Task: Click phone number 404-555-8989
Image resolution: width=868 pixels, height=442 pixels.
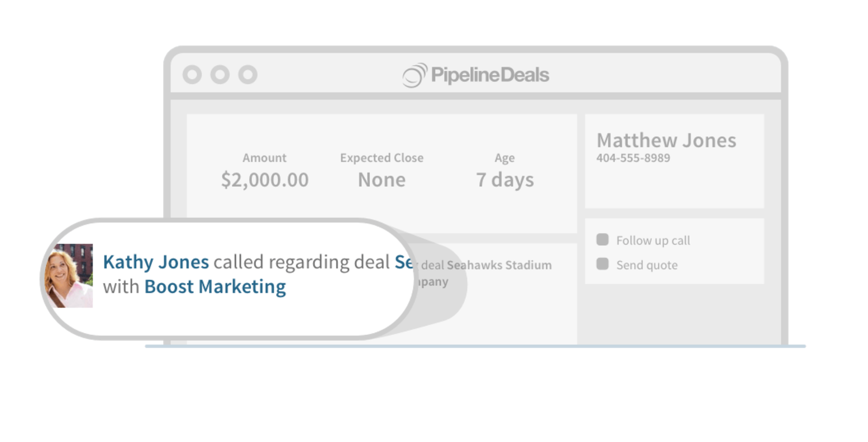Action: [633, 158]
